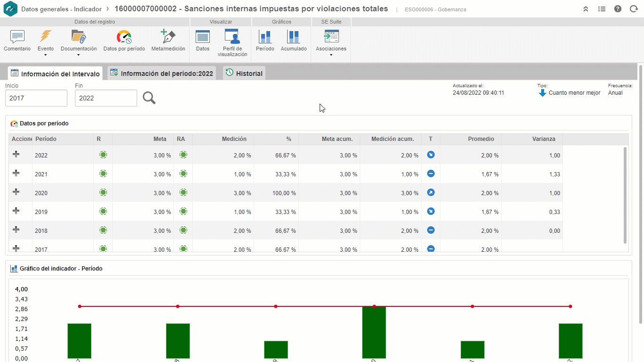Open the Evento lightning icon
644x362 pixels.
(x=46, y=36)
